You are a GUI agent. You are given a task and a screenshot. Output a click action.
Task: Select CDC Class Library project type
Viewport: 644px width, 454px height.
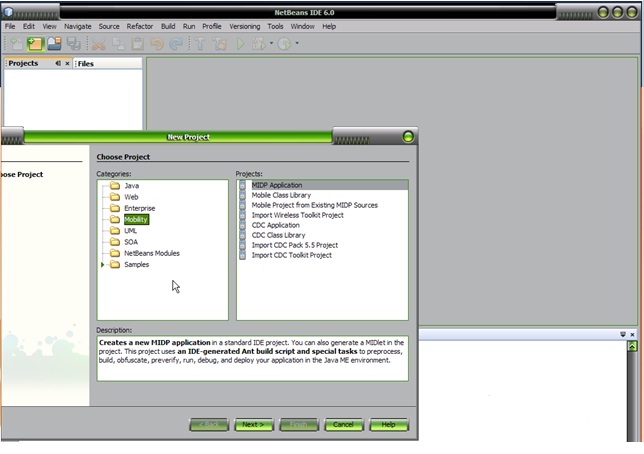coord(278,235)
